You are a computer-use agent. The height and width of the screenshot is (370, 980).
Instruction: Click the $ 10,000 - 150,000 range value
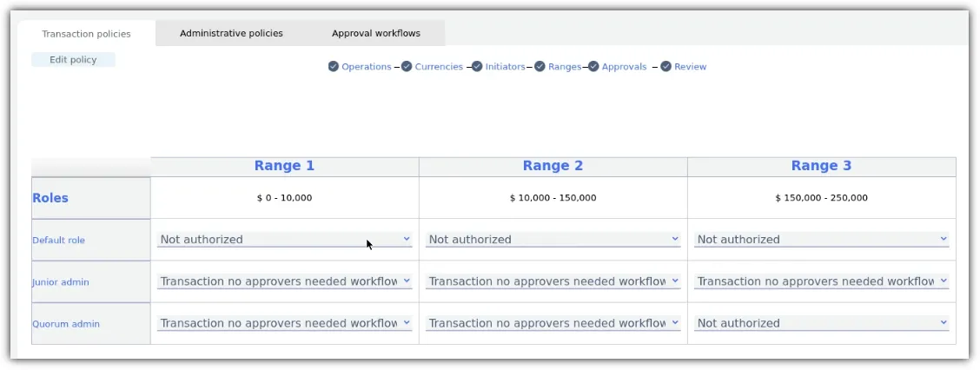click(553, 198)
